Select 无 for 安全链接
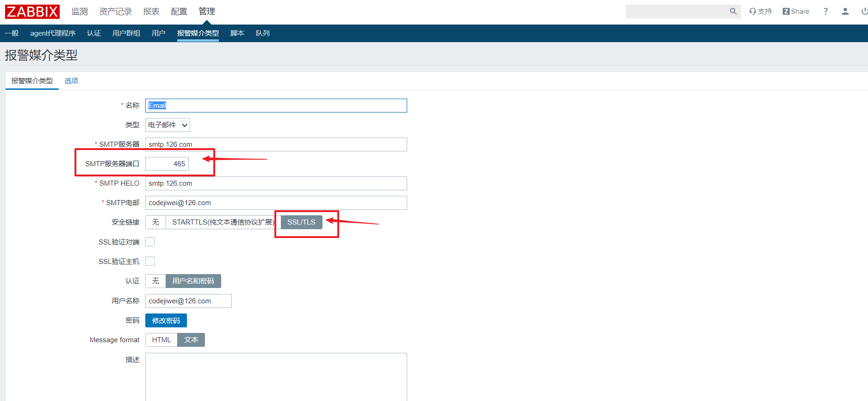This screenshot has width=868, height=401. (155, 222)
